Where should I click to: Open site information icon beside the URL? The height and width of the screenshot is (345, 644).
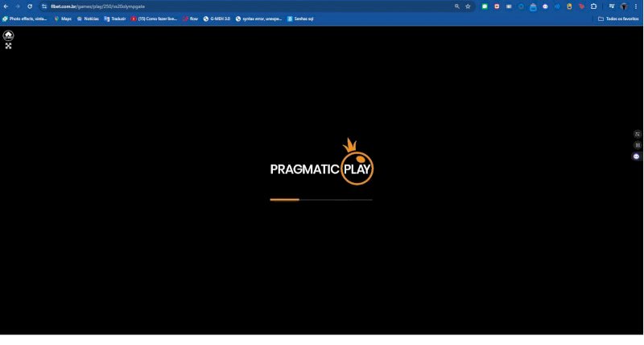tap(44, 6)
